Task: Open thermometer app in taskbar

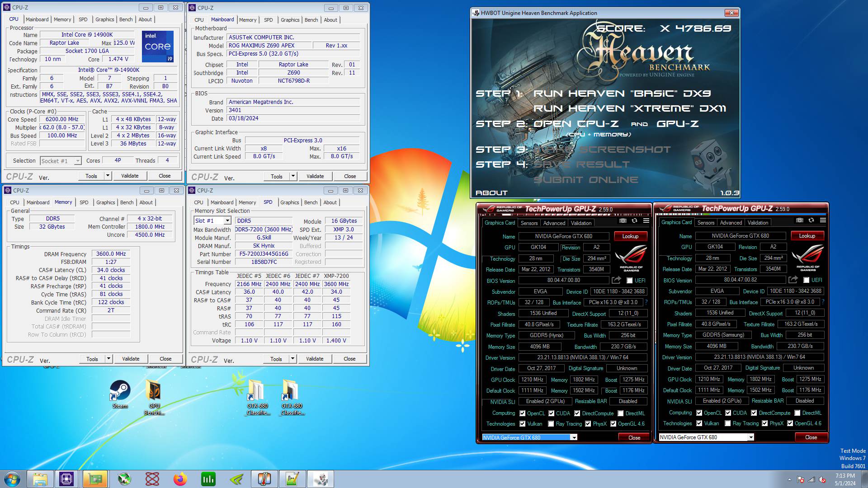Action: click(264, 479)
